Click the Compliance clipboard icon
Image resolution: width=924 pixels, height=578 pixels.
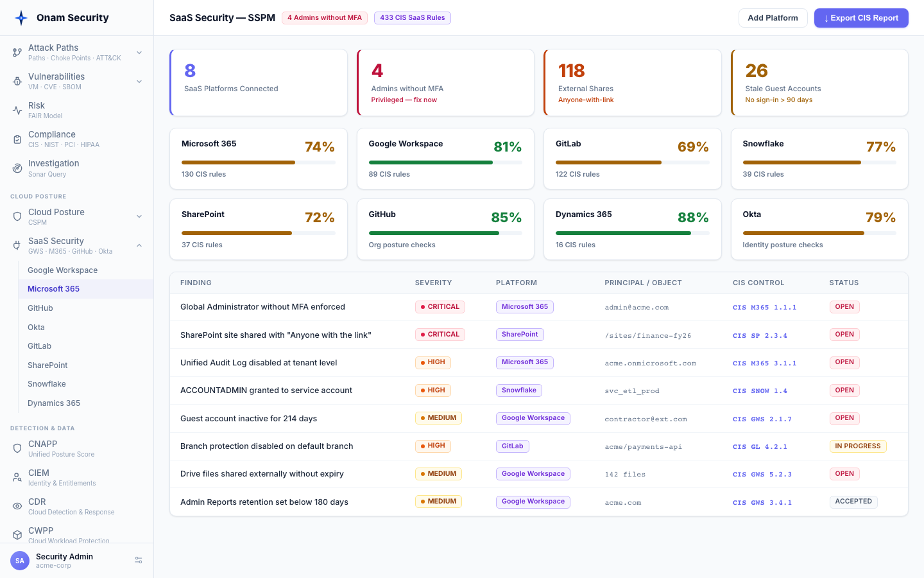click(x=17, y=139)
